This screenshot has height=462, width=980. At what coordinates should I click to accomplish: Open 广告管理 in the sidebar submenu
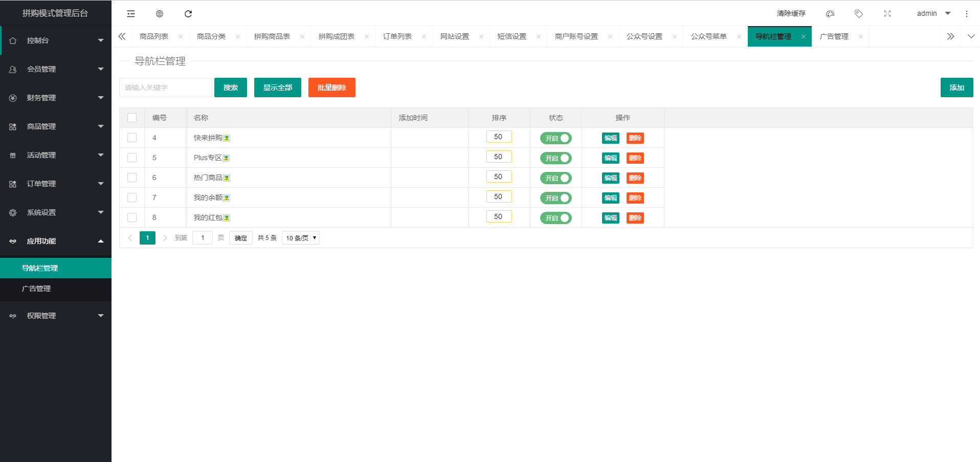[x=36, y=289]
